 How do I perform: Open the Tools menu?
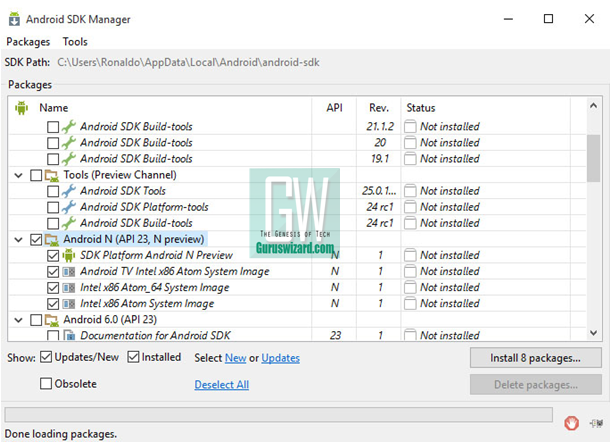75,42
